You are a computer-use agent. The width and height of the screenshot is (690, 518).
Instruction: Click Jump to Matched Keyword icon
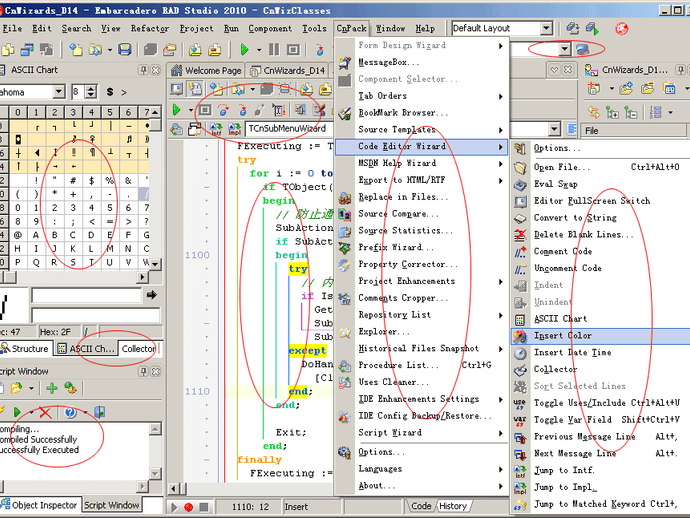[x=520, y=505]
